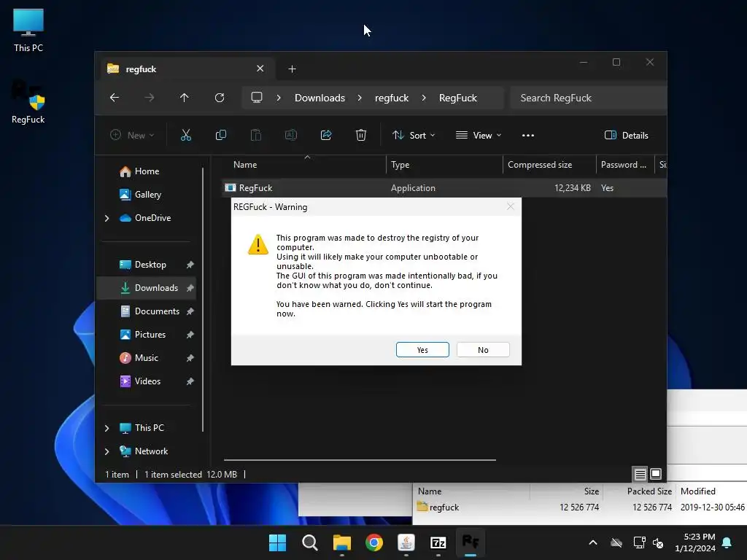
Task: Click Packed Size column in 7-Zip window
Action: (649, 491)
